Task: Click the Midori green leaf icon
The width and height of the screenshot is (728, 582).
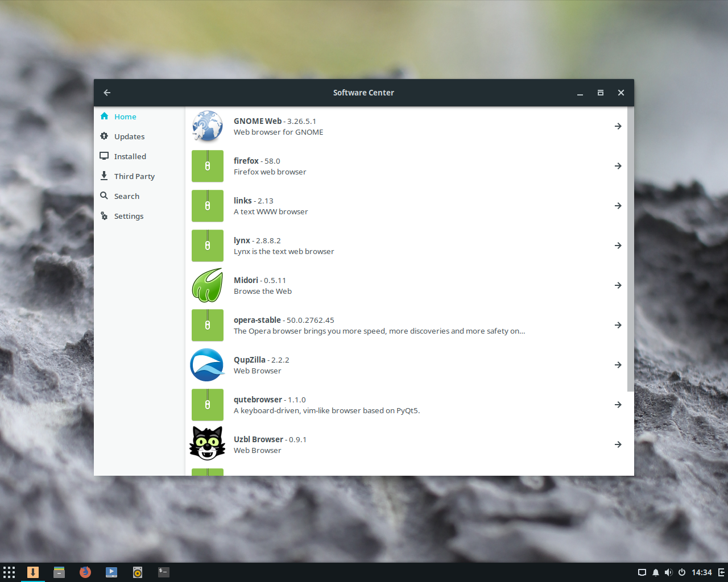Action: pyautogui.click(x=208, y=285)
